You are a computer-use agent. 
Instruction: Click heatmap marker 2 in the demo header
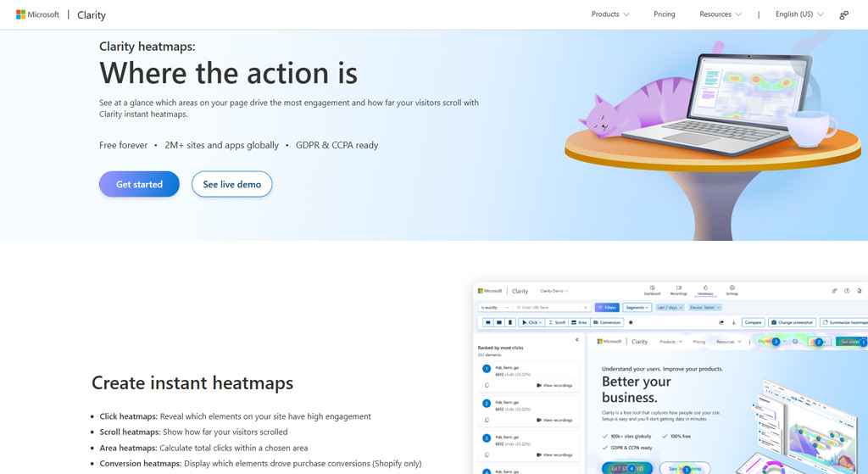(x=819, y=343)
